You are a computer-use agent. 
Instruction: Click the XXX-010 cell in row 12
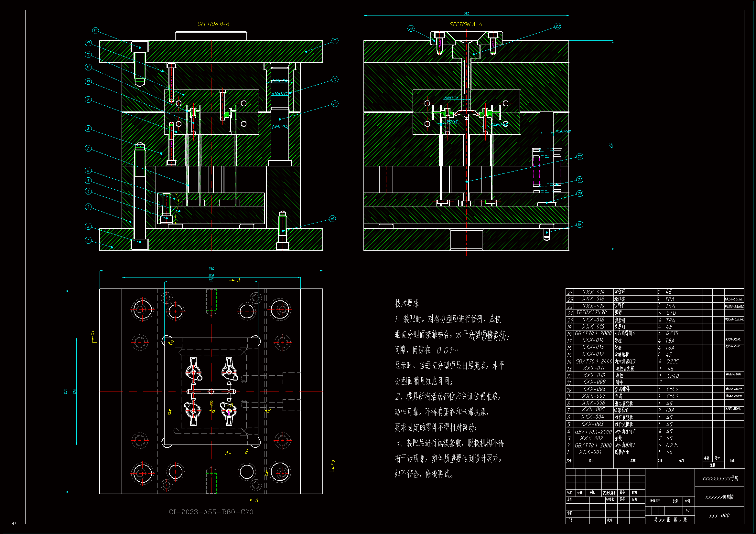(594, 375)
